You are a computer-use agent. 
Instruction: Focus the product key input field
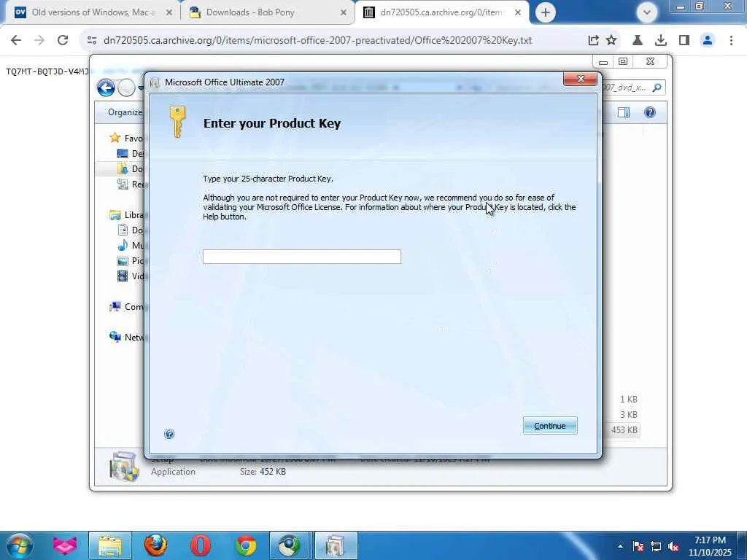coord(301,257)
